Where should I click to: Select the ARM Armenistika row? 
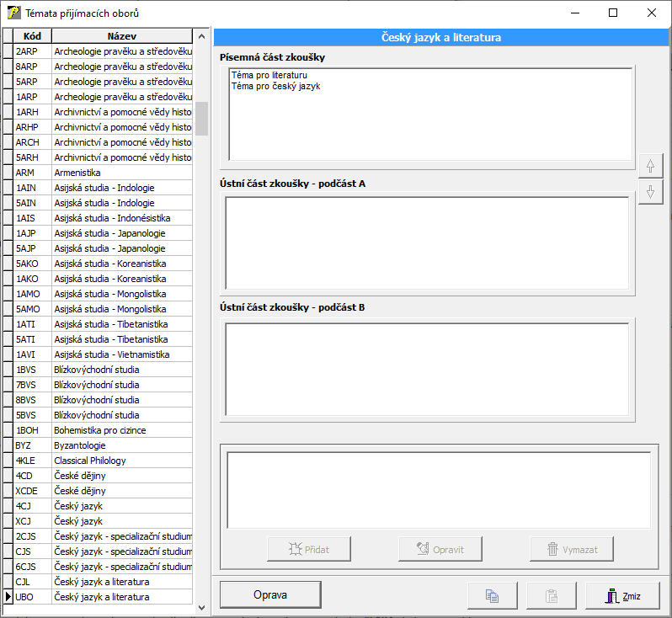tap(103, 173)
